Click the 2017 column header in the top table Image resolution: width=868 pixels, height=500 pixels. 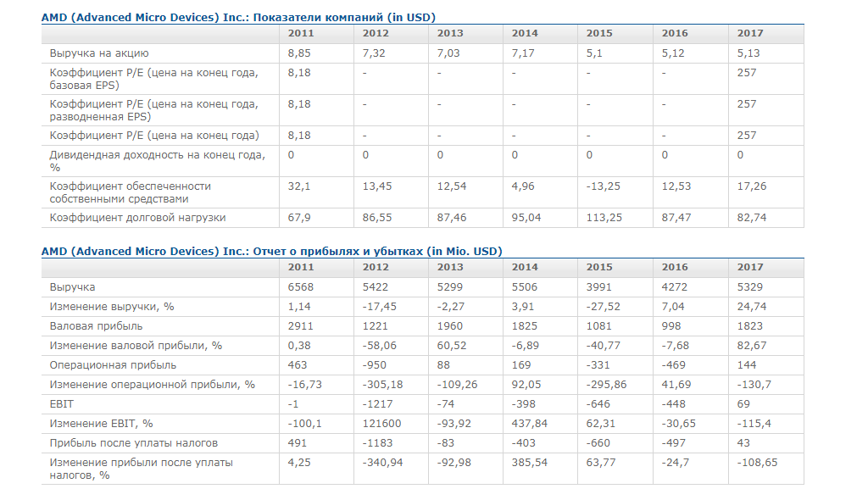pyautogui.click(x=750, y=33)
